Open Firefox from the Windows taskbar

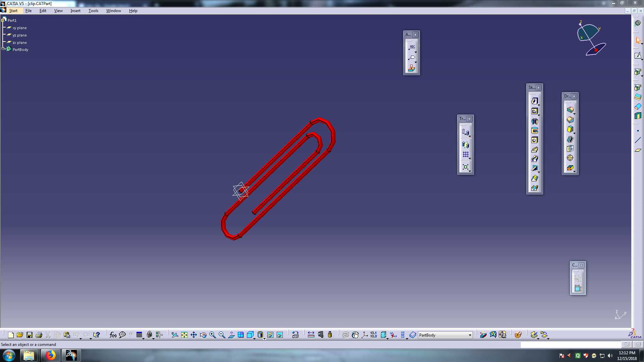tap(50, 355)
